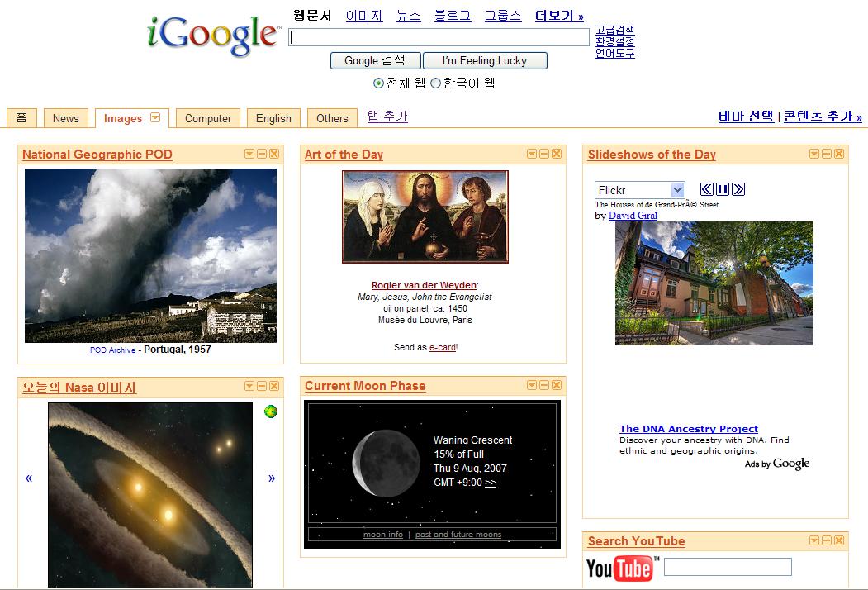Minimize the Search YouTube gadget
Viewport: 868px width, 590px height.
pos(827,540)
